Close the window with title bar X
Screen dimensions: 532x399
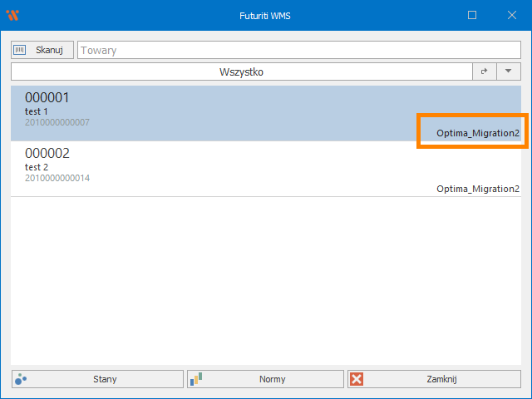[511, 15]
